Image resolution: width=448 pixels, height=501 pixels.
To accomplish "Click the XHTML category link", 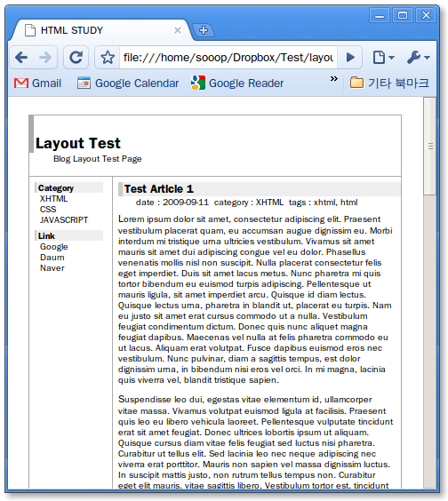I will pyautogui.click(x=53, y=199).
